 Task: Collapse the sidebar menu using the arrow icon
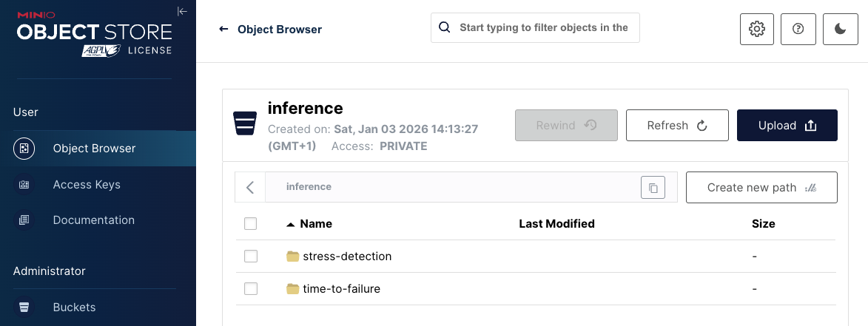(x=182, y=11)
